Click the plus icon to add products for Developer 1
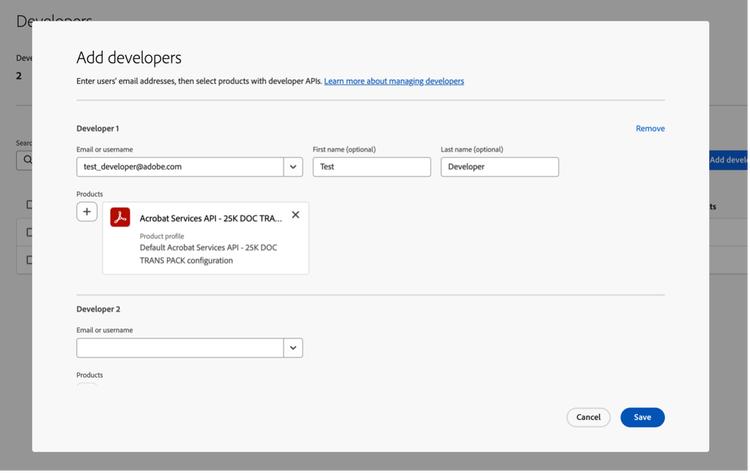This screenshot has width=750, height=473. click(x=87, y=212)
